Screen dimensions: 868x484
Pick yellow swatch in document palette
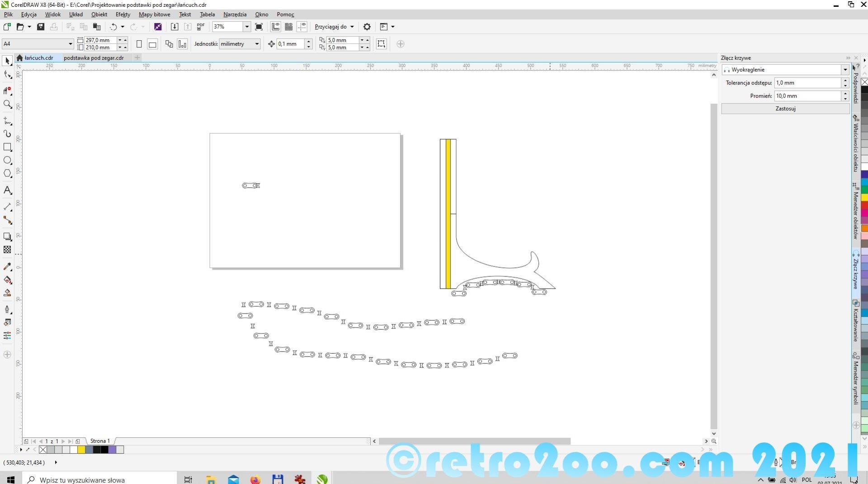pos(81,450)
